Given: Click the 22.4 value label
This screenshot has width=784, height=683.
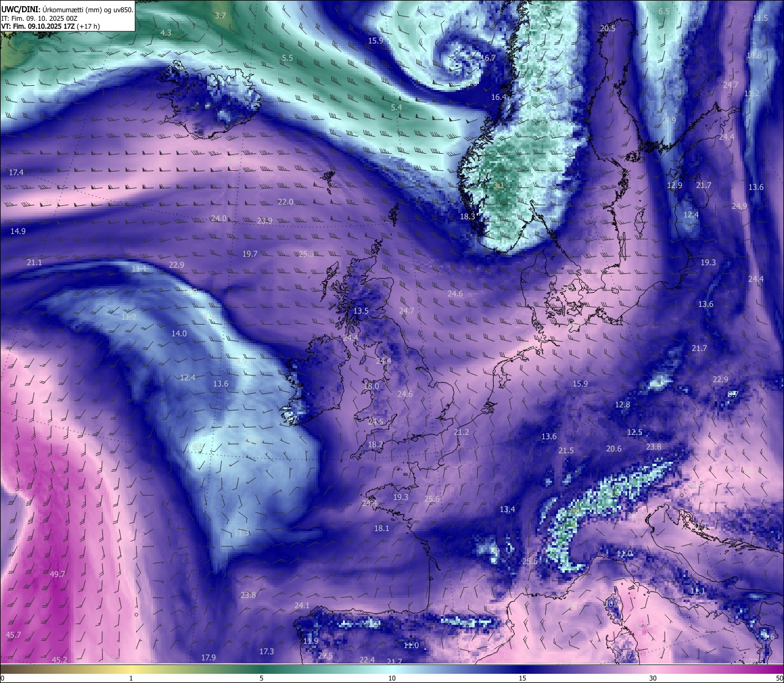Looking at the screenshot, I should pos(367,660).
